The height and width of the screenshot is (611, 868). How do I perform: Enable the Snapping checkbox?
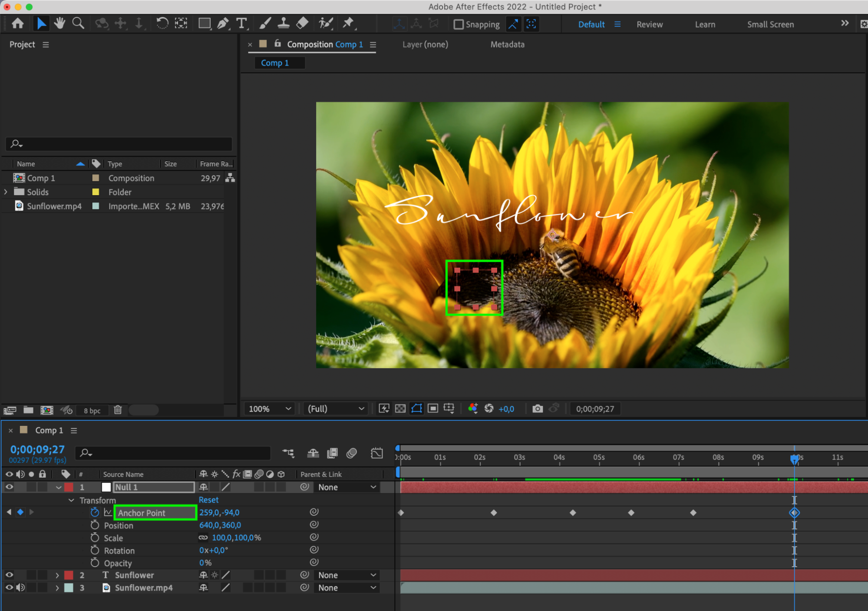459,24
